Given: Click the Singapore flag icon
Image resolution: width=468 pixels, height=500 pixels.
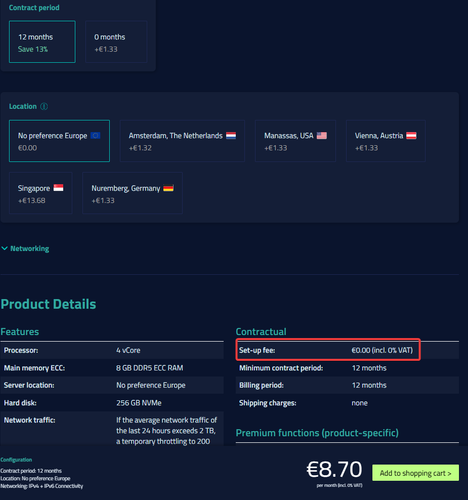Looking at the screenshot, I should click(58, 188).
